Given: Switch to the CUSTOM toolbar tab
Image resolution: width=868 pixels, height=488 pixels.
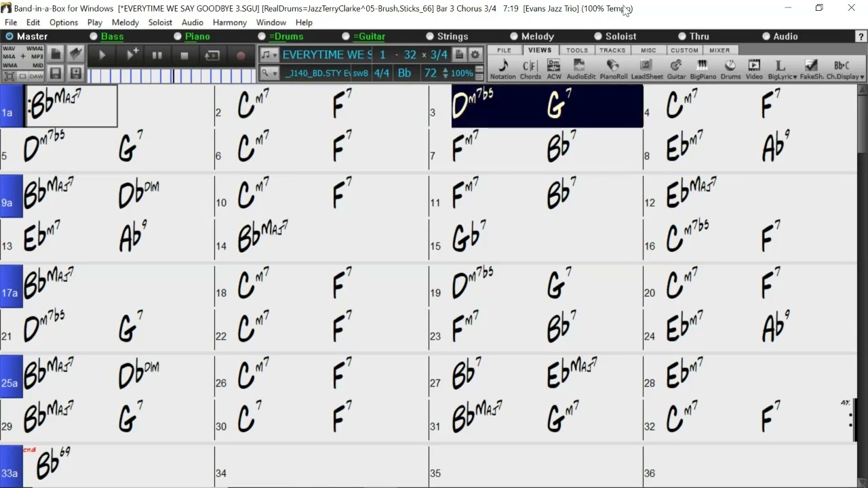Looking at the screenshot, I should 684,50.
